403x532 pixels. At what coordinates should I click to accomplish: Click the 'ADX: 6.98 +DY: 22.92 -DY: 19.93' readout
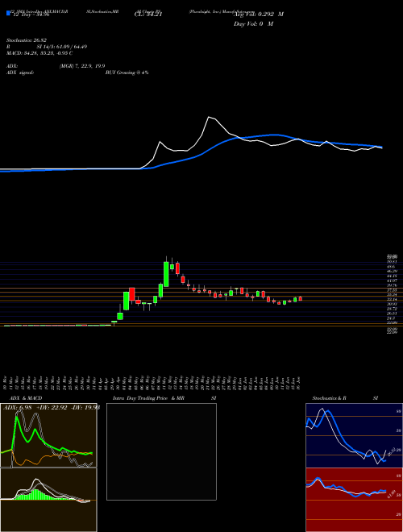point(52,408)
